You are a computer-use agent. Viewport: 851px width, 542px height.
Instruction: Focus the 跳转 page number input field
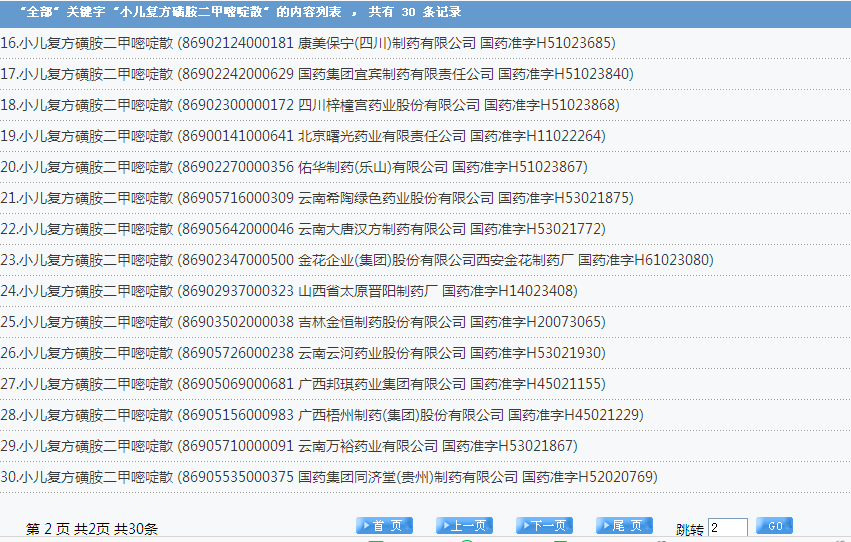727,527
